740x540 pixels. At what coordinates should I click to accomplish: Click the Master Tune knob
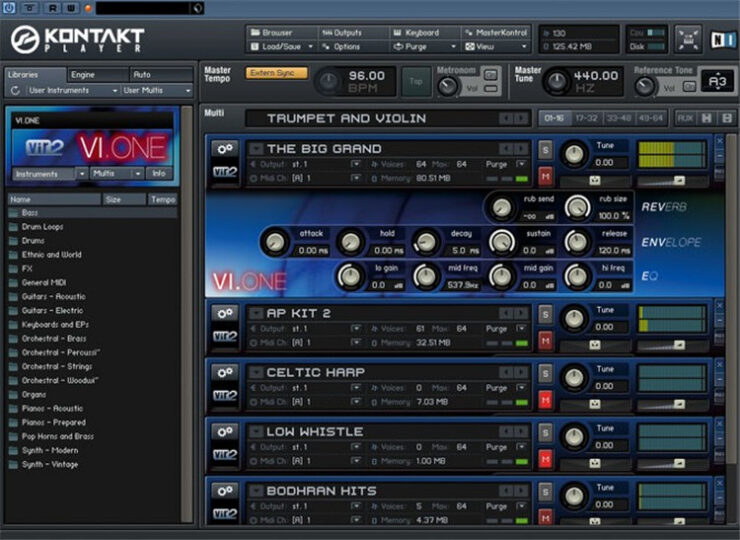(x=557, y=81)
